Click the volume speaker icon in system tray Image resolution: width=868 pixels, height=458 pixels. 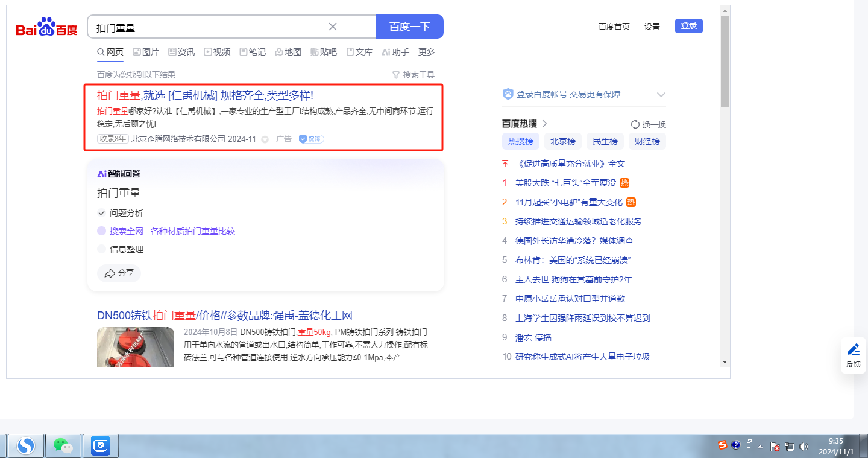[x=804, y=447]
